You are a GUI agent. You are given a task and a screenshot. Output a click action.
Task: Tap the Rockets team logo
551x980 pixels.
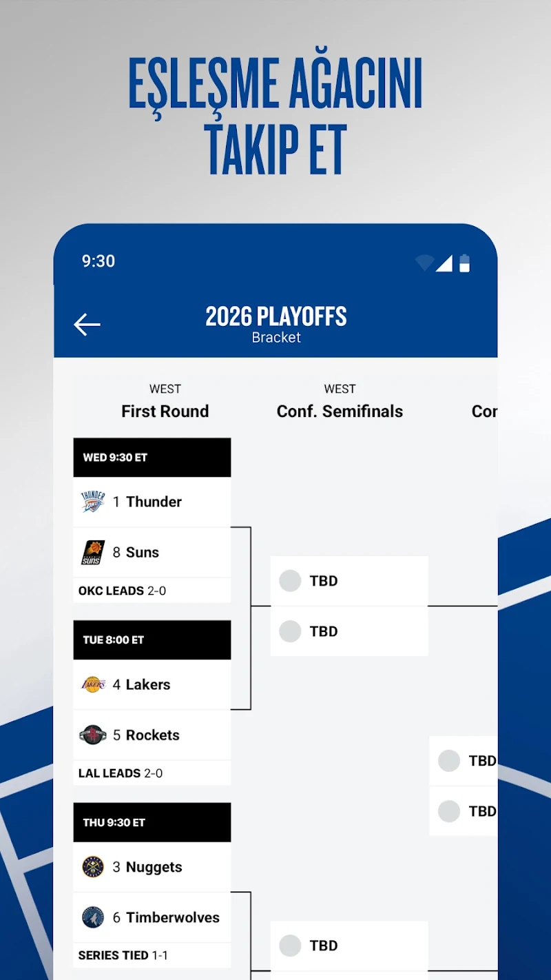click(93, 735)
